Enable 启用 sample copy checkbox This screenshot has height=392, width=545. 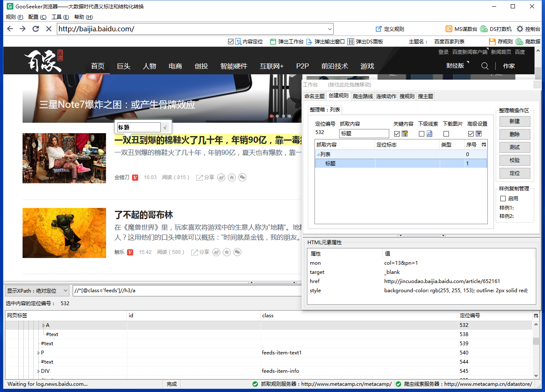point(503,199)
